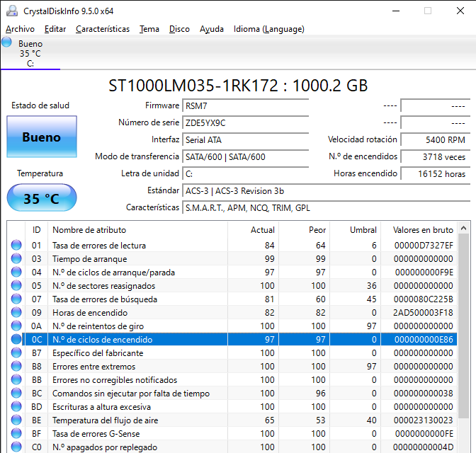Click status orb beside Errores entre extremos

pyautogui.click(x=16, y=367)
